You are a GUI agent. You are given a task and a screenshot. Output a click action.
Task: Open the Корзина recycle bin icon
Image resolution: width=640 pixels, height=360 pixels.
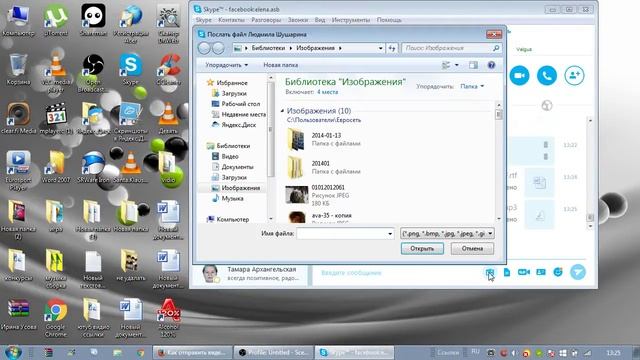pos(18,69)
